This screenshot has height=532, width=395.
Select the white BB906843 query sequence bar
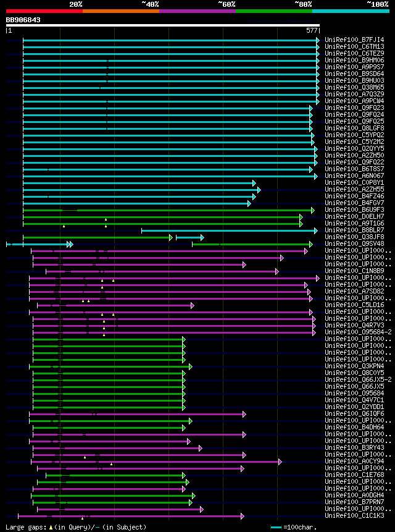click(163, 25)
